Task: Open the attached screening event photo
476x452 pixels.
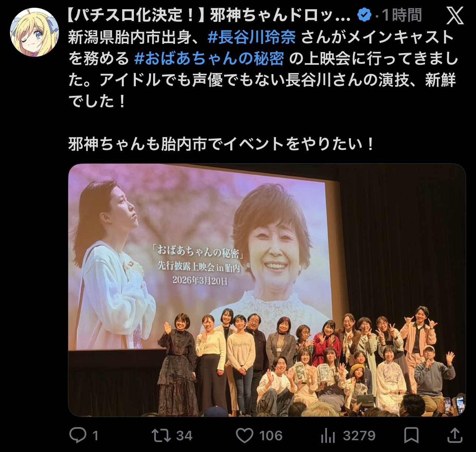Action: 267,290
